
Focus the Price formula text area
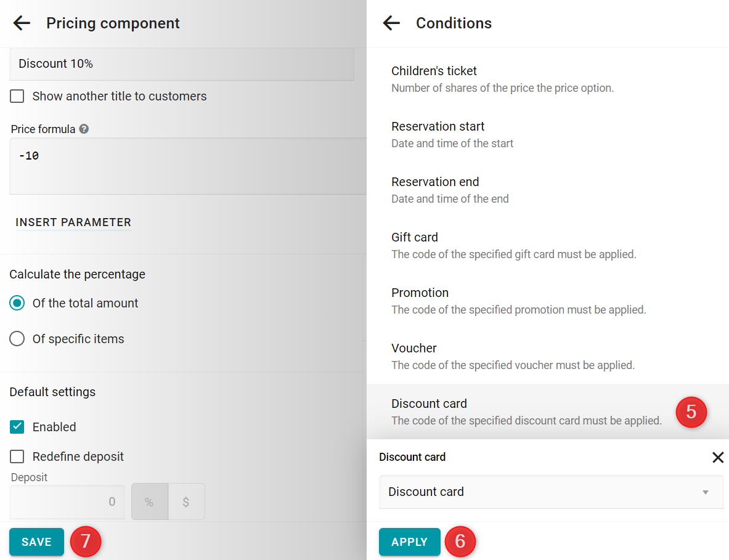click(188, 166)
